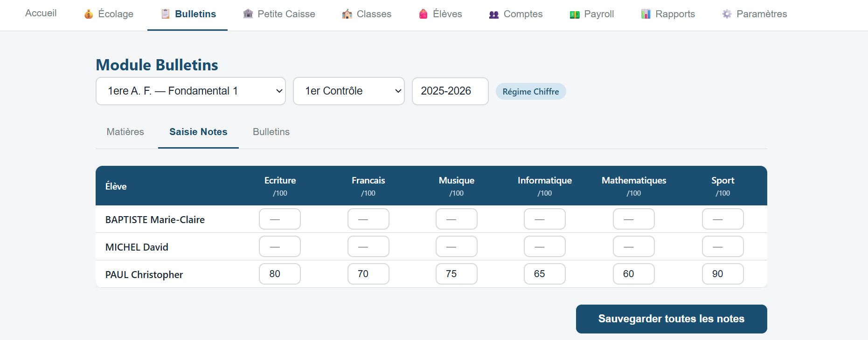Switch to the Bulletins sub-tab
Viewport: 868px width, 340px height.
271,132
